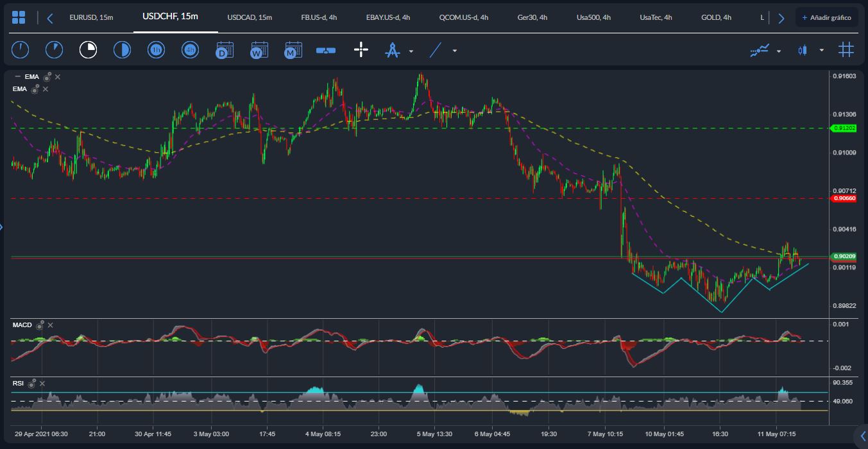Collapse the EMA legend with the dash
This screenshot has width=868, height=449.
18,77
